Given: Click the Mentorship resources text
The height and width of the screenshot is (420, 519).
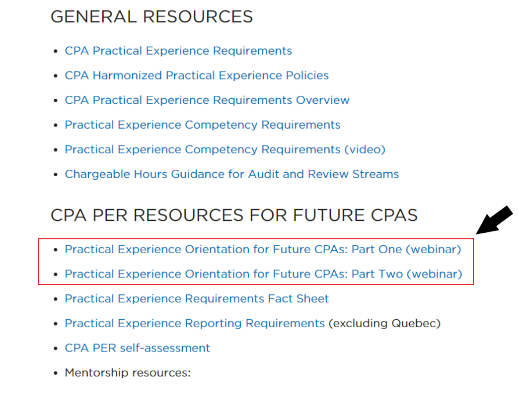Looking at the screenshot, I should tap(128, 373).
